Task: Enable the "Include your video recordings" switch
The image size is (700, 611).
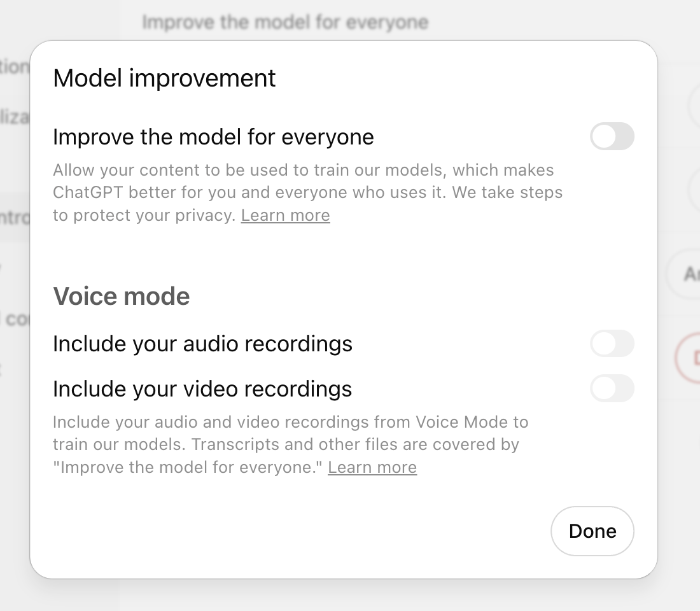Action: tap(612, 389)
